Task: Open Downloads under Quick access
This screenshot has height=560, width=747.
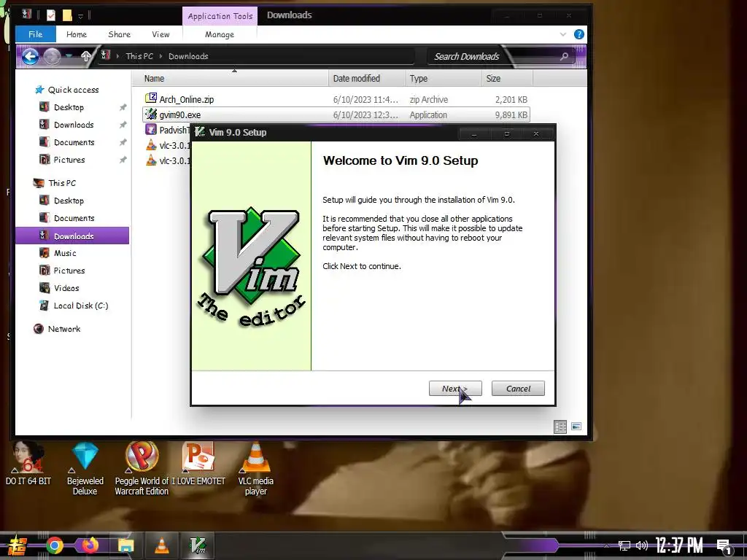Action: point(74,125)
